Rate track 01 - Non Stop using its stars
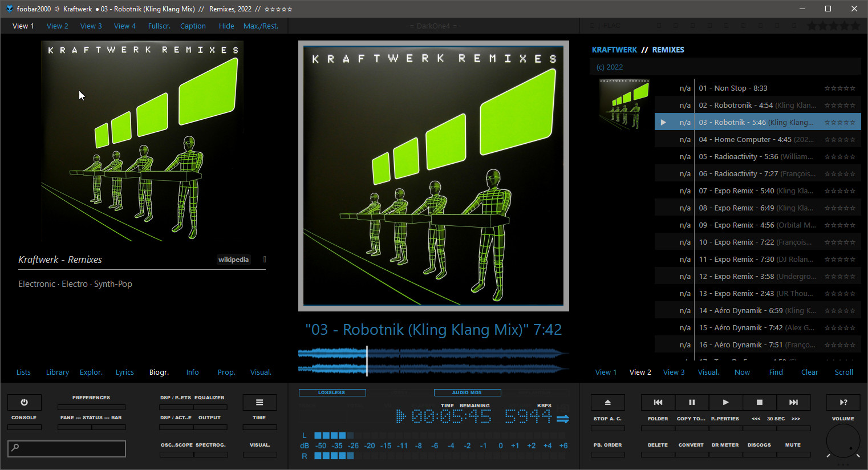The width and height of the screenshot is (868, 470). tap(840, 88)
